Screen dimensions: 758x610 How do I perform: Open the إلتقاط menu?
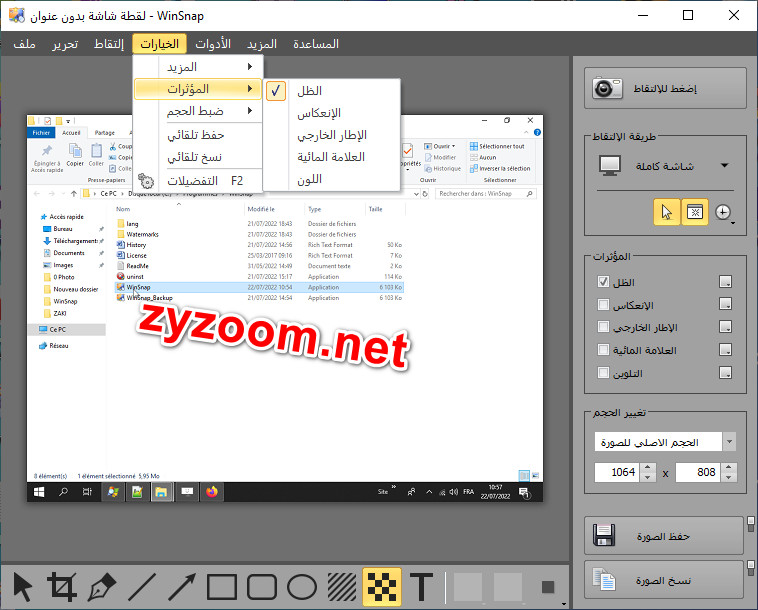tap(109, 44)
